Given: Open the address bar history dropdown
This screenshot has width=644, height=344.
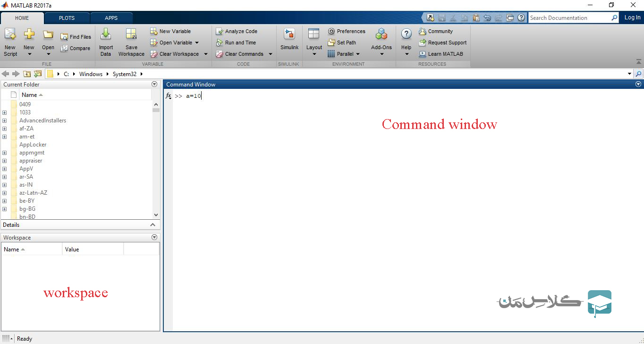Looking at the screenshot, I should (629, 74).
